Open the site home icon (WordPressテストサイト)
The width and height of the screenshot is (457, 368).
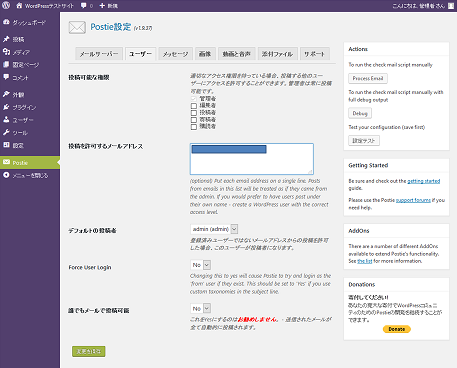(x=45, y=6)
